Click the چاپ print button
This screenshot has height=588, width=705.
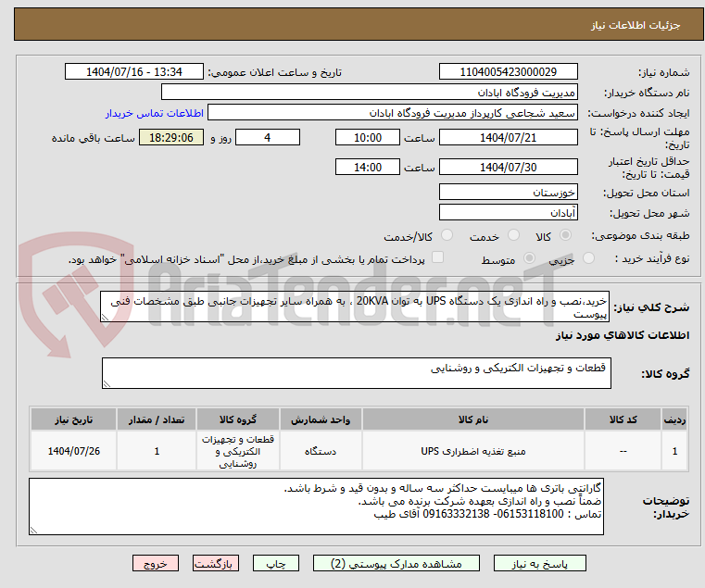click(276, 563)
